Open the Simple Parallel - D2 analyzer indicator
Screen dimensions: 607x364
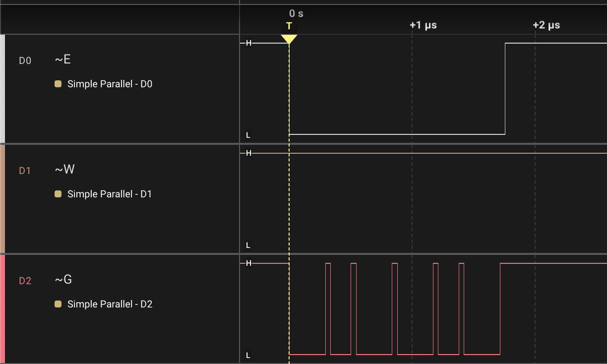[58, 304]
